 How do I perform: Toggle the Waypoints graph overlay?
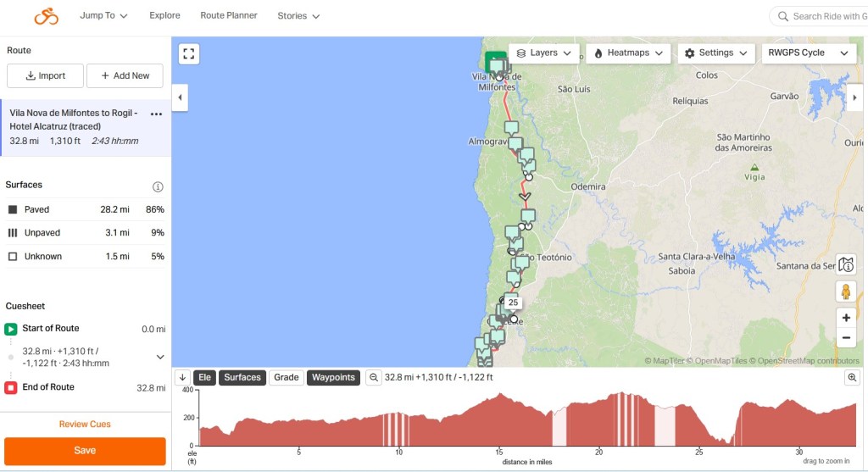(333, 377)
